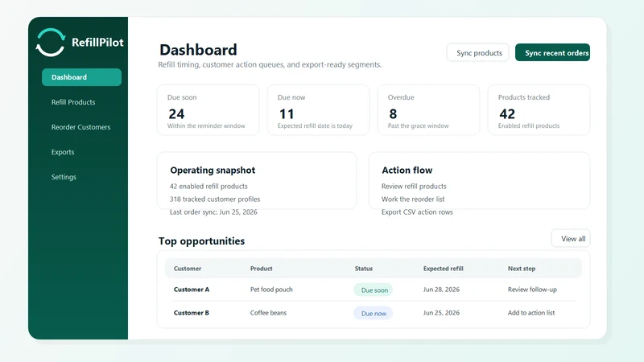Click the 'Pet food pouch' product cell
This screenshot has height=362, width=644.
coord(271,290)
